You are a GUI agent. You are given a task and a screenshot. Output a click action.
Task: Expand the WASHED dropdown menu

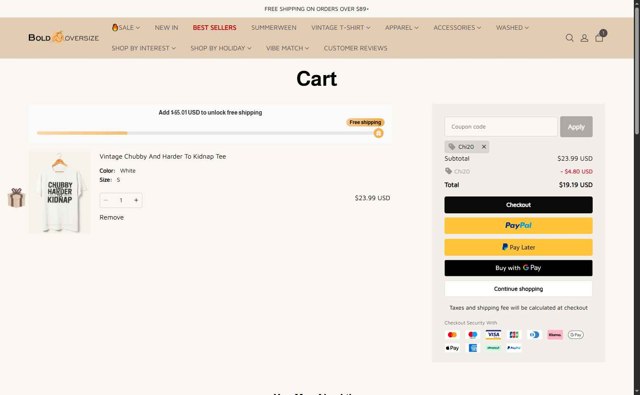click(512, 27)
